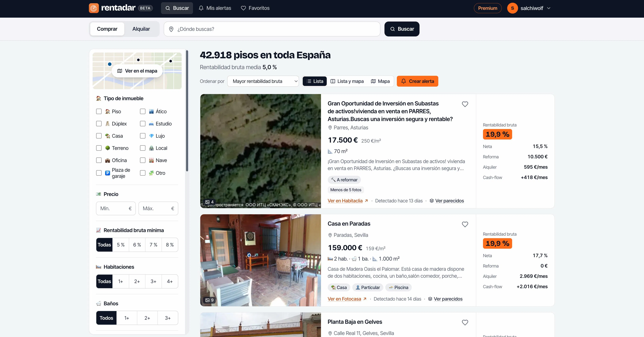Click photo count icon on Paradas image
Screen dimensions: 644x337
(207, 300)
